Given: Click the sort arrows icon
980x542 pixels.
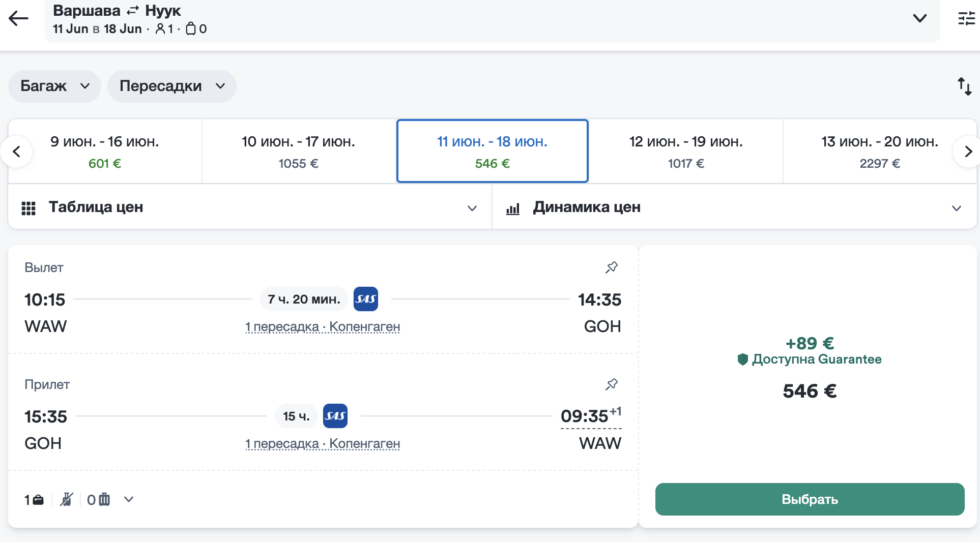Looking at the screenshot, I should (x=964, y=86).
